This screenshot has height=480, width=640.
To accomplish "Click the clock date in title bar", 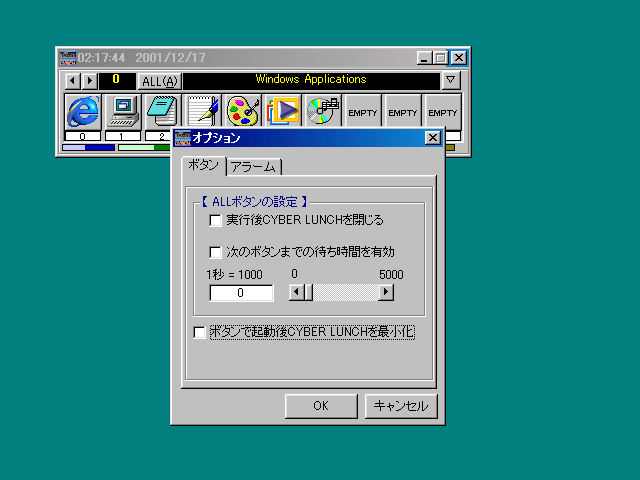I will pos(171,58).
